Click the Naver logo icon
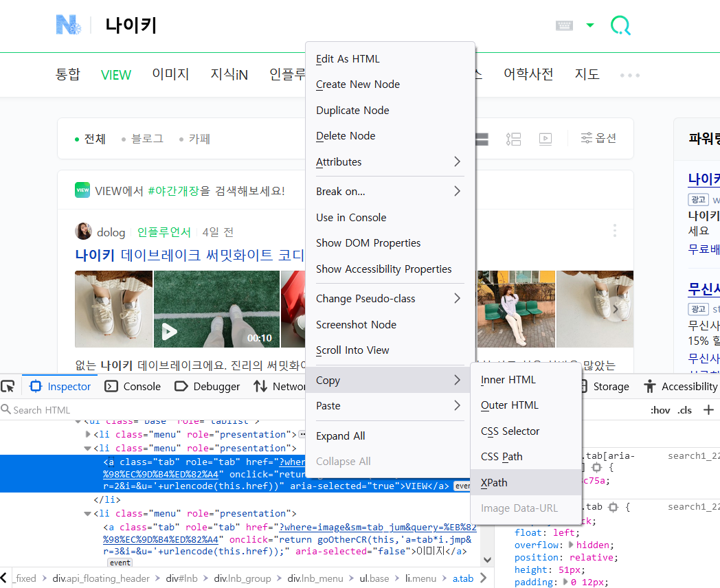Screen dimensions: 720x588 click(69, 25)
